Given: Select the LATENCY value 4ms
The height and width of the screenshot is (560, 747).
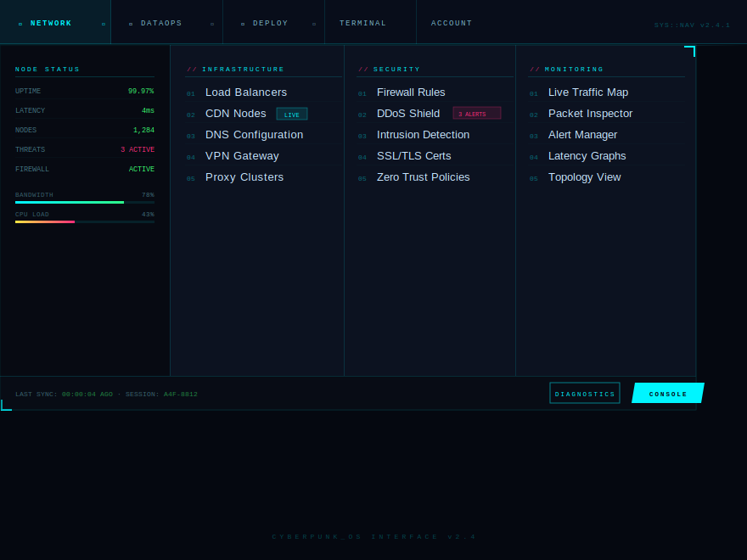Looking at the screenshot, I should click(149, 110).
